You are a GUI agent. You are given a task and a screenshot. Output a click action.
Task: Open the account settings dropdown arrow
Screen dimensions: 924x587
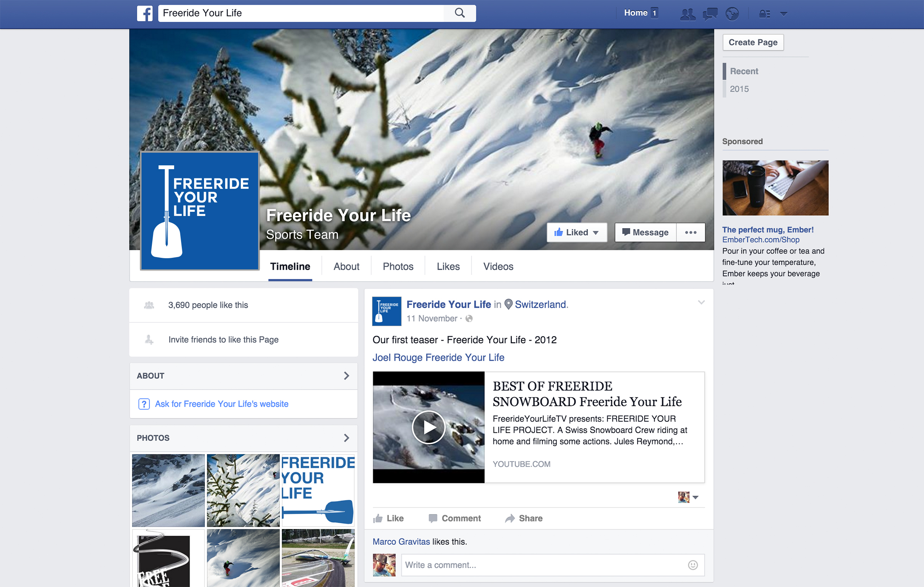(x=784, y=14)
